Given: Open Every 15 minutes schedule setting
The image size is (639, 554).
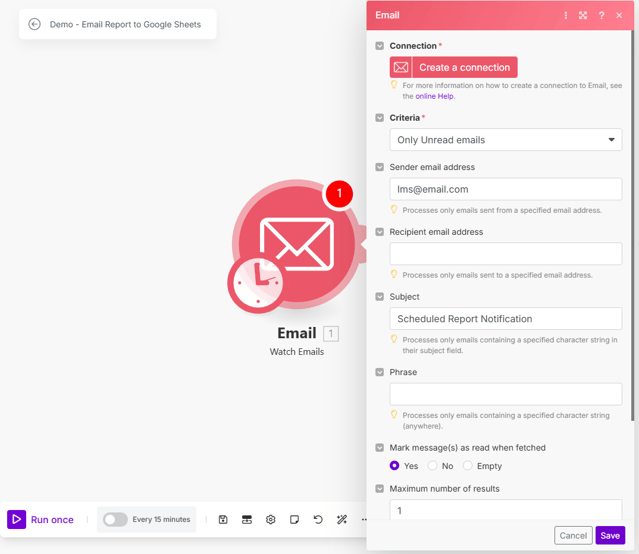Looking at the screenshot, I should [x=161, y=519].
